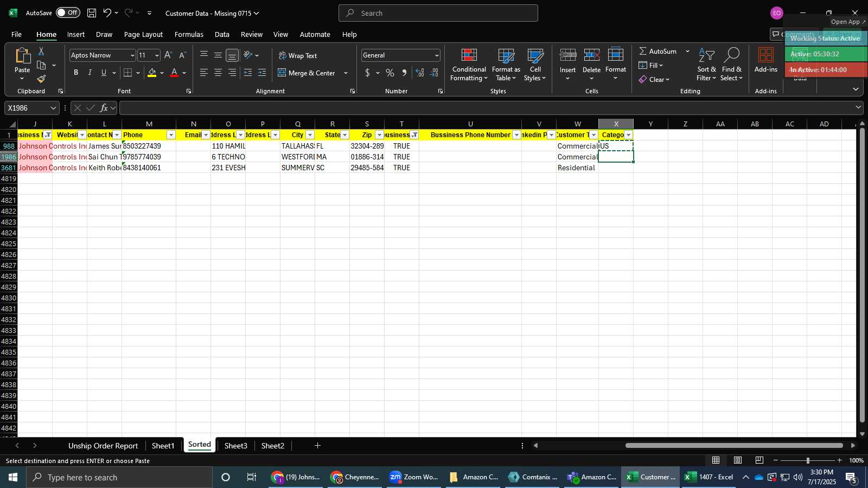Open City column filter dropdown
Screen dimensions: 868x488
click(310, 135)
